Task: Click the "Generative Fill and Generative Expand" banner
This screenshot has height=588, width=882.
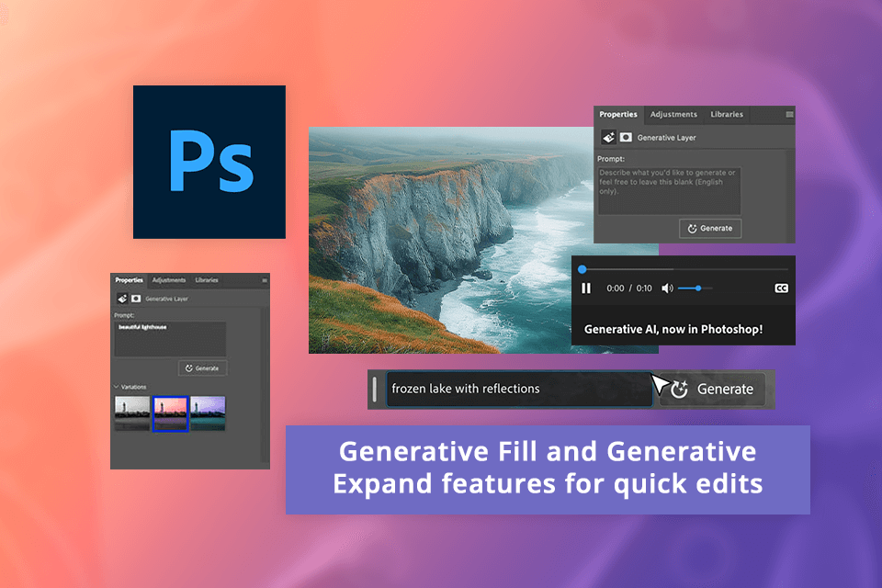Action: coord(548,469)
